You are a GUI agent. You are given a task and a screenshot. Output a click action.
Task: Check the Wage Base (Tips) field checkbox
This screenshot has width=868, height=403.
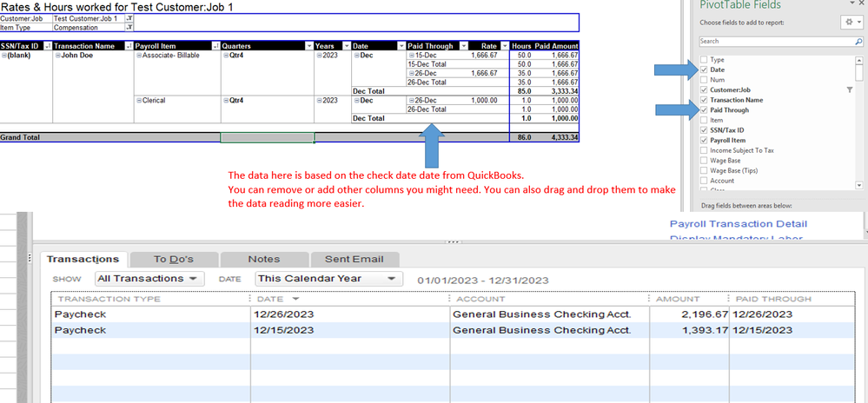[x=704, y=170]
